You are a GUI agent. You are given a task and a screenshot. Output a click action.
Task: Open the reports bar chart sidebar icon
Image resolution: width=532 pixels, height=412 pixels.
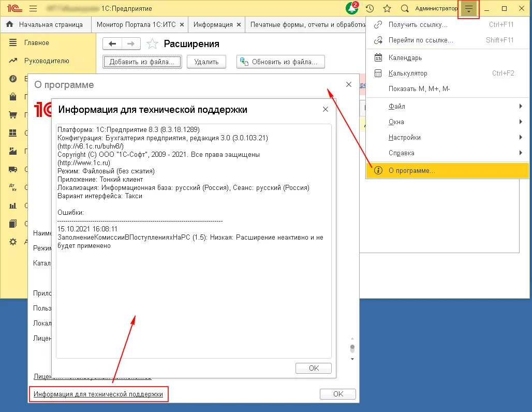point(13,205)
